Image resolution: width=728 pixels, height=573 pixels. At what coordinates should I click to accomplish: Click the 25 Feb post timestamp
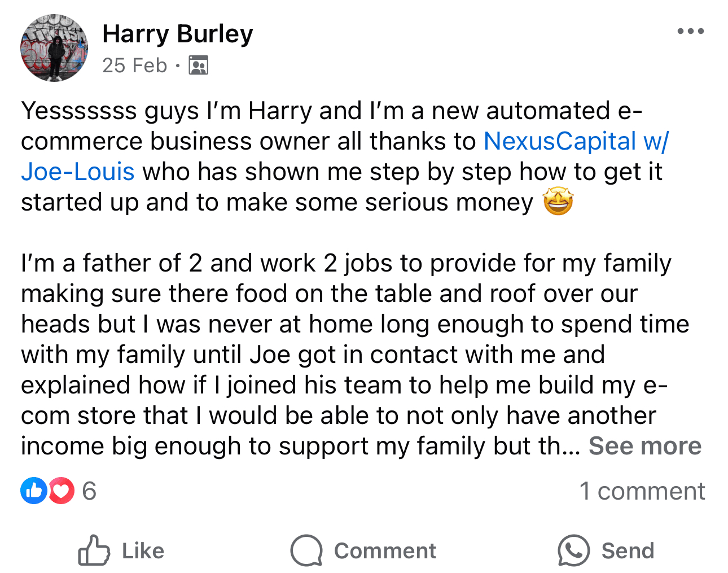(135, 65)
